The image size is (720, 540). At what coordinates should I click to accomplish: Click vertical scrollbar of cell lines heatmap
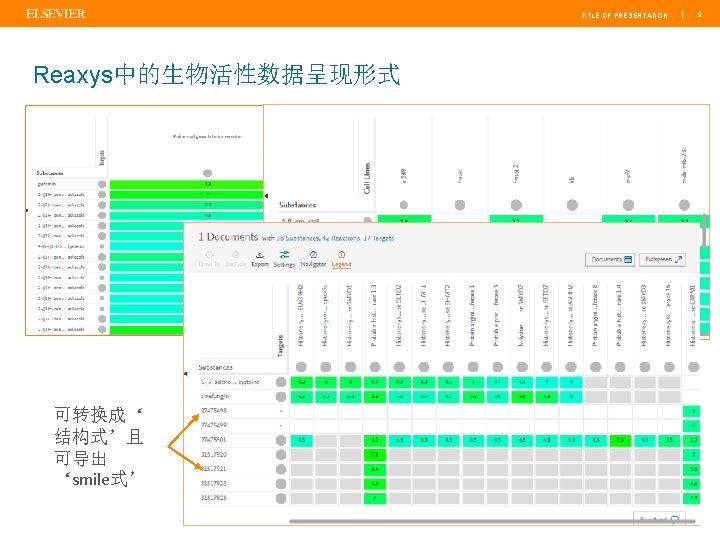click(x=704, y=230)
